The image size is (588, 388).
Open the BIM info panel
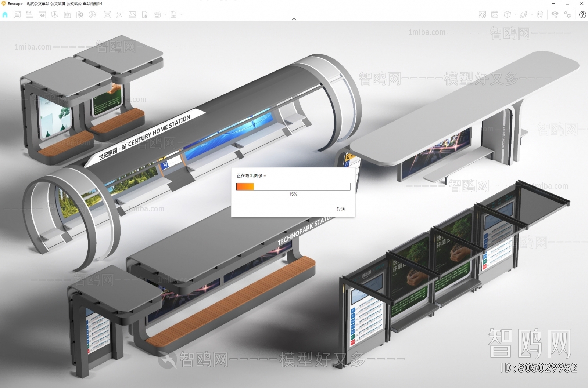coord(30,15)
